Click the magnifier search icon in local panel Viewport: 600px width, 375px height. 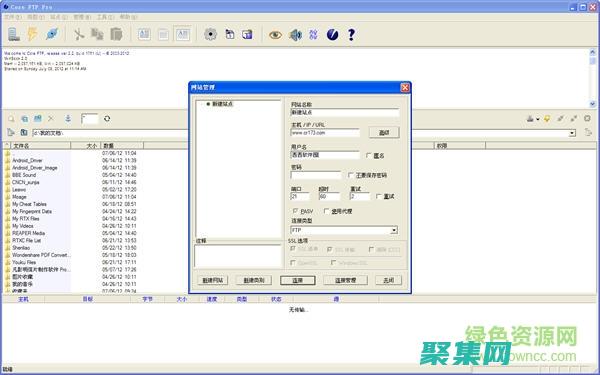[x=11, y=119]
